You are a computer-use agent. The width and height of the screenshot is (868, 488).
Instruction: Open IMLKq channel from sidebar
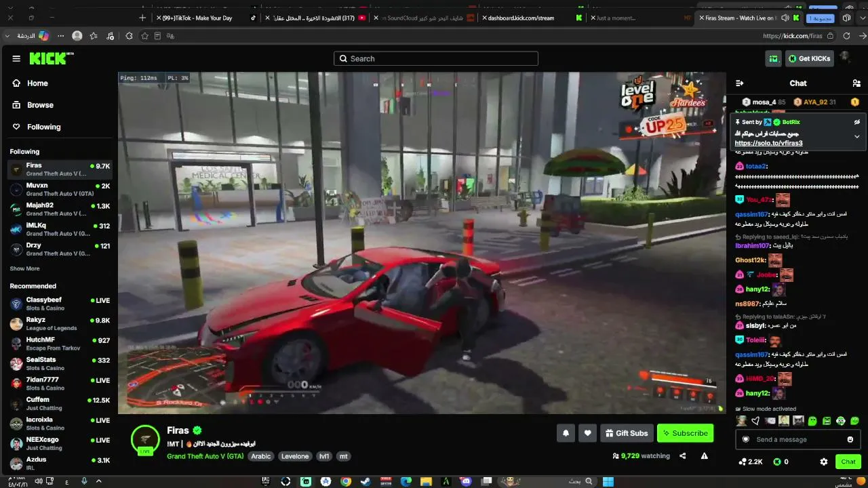point(60,229)
